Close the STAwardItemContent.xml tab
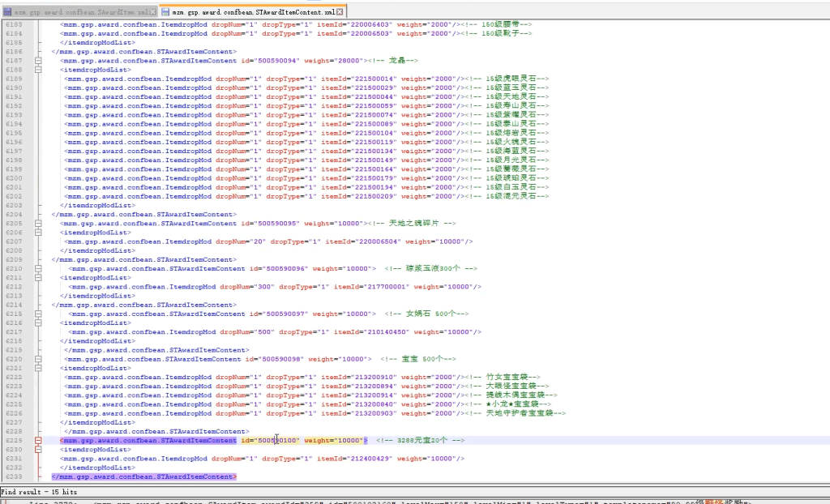Viewport: 830px width, 504px height. tap(340, 13)
